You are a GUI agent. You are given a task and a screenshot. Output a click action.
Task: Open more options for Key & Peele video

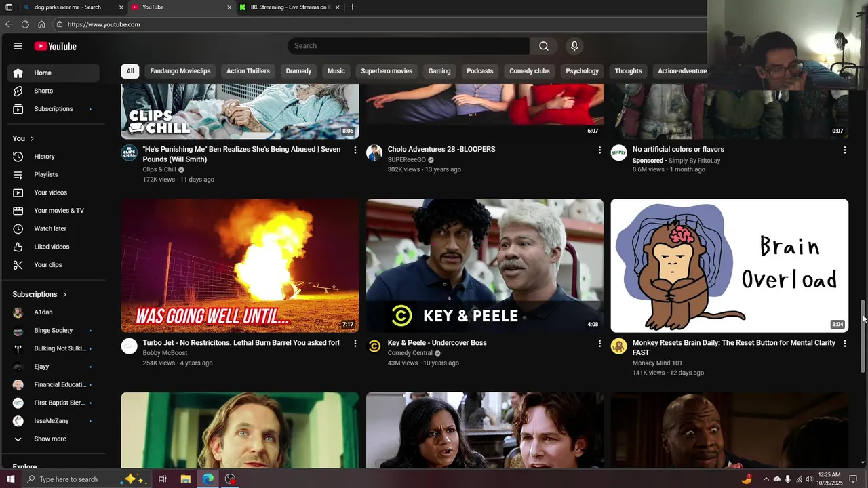click(x=599, y=344)
